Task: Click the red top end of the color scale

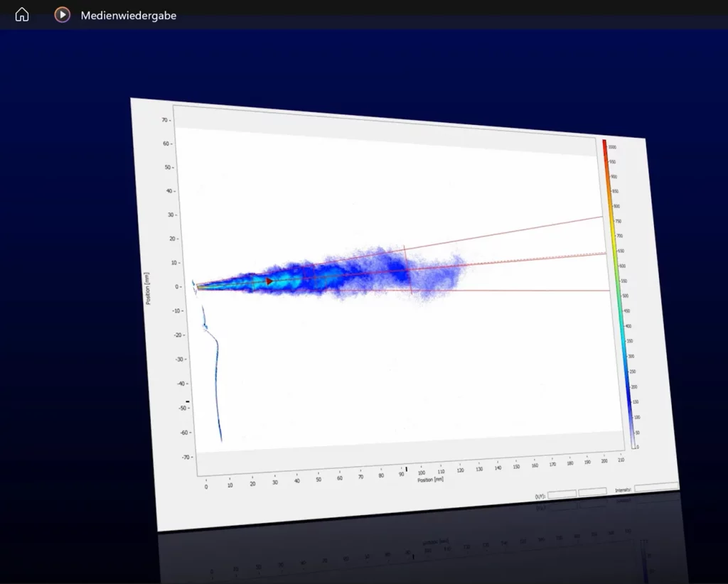Action: 605,144
